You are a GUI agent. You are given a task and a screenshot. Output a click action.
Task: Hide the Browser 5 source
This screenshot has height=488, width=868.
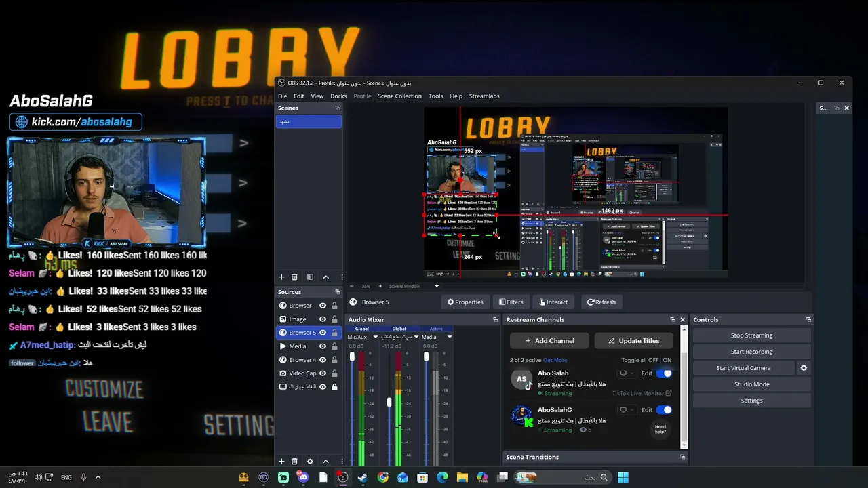[323, 333]
